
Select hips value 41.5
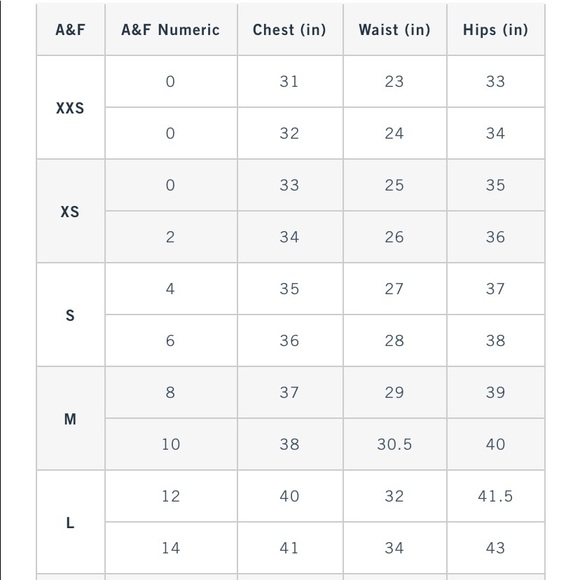pyautogui.click(x=496, y=496)
